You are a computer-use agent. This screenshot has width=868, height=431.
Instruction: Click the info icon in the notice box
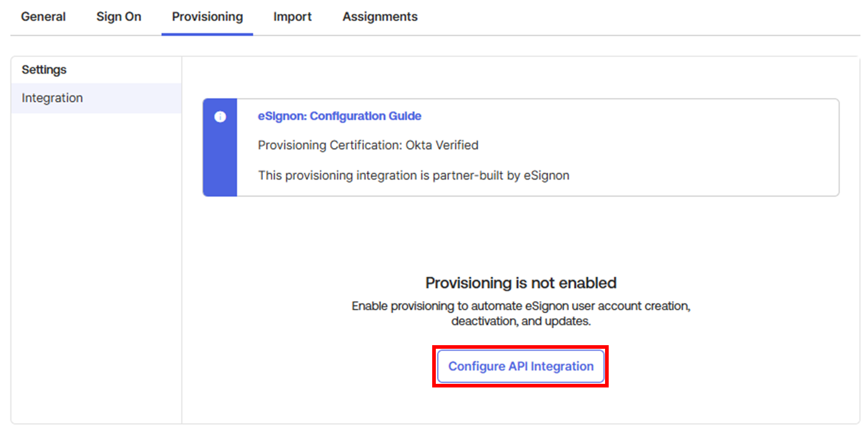[x=220, y=117]
